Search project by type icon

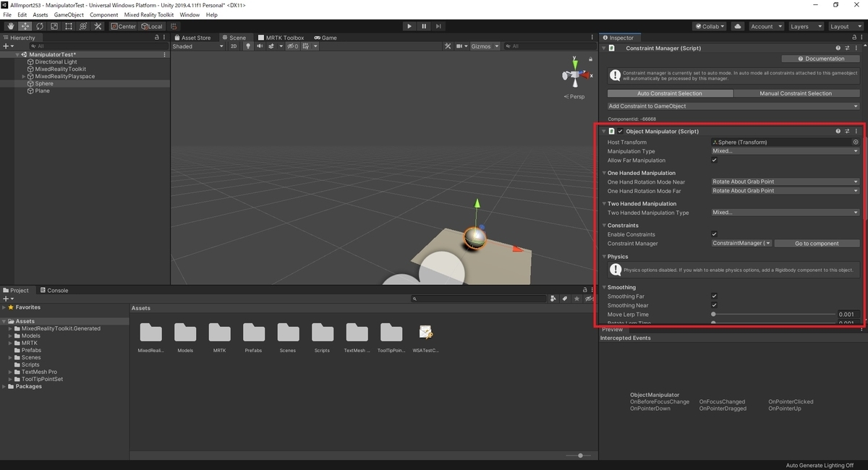point(553,298)
